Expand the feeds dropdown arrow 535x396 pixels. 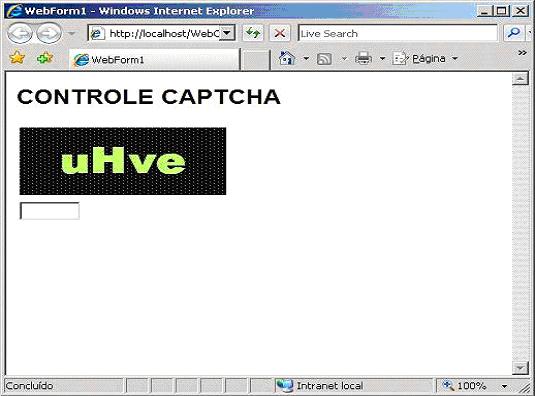[344, 59]
